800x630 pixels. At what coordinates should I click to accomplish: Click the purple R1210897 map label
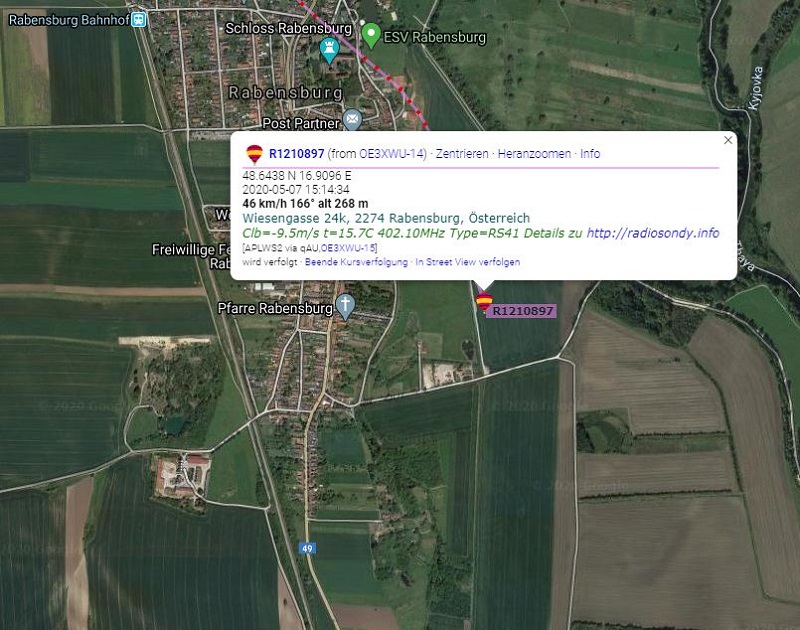(522, 311)
